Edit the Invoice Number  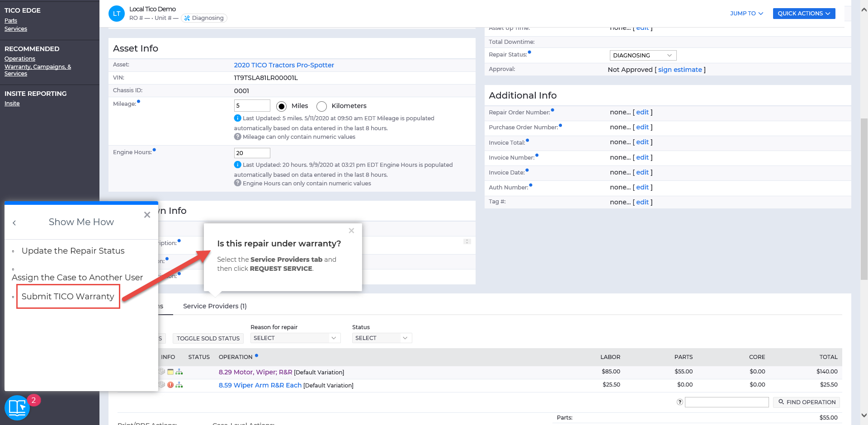[642, 157]
